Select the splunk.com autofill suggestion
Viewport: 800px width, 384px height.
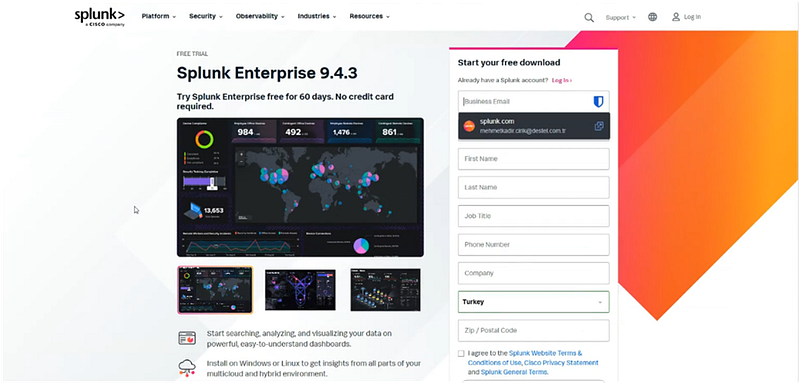click(534, 126)
